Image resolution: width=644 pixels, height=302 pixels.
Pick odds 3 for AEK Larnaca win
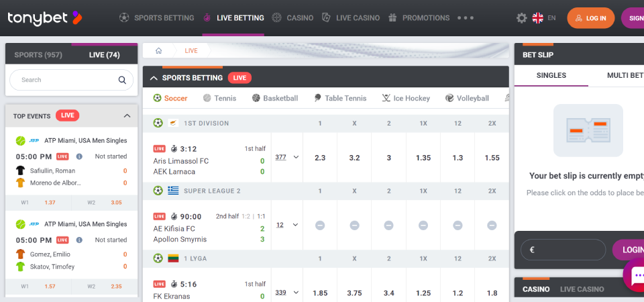click(x=388, y=157)
